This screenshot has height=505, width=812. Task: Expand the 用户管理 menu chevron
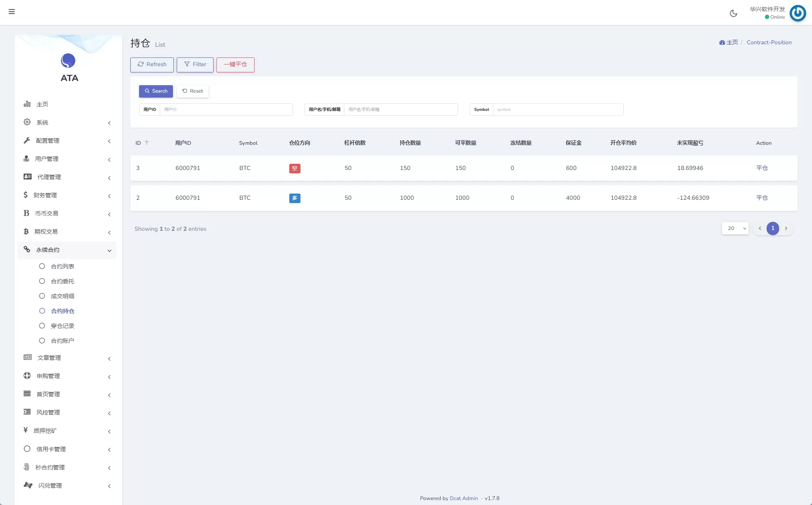(109, 160)
